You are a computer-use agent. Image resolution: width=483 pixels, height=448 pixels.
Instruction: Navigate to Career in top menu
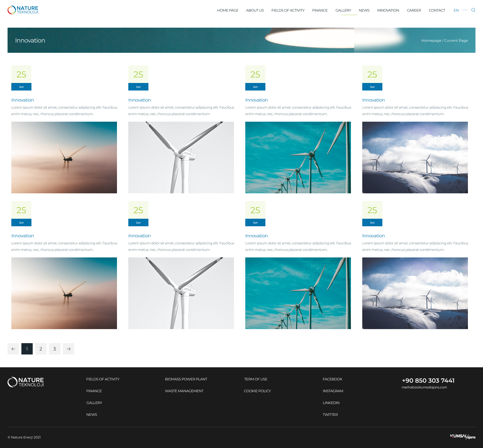coord(414,10)
